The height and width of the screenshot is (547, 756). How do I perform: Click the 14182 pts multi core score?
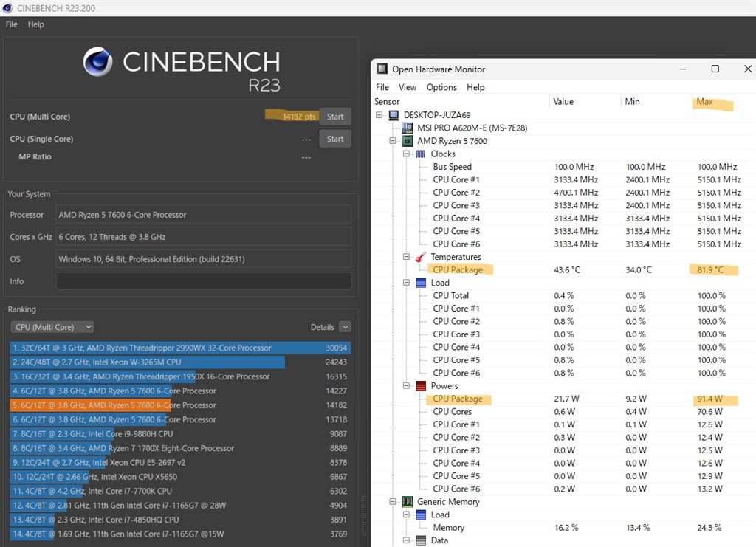[299, 117]
